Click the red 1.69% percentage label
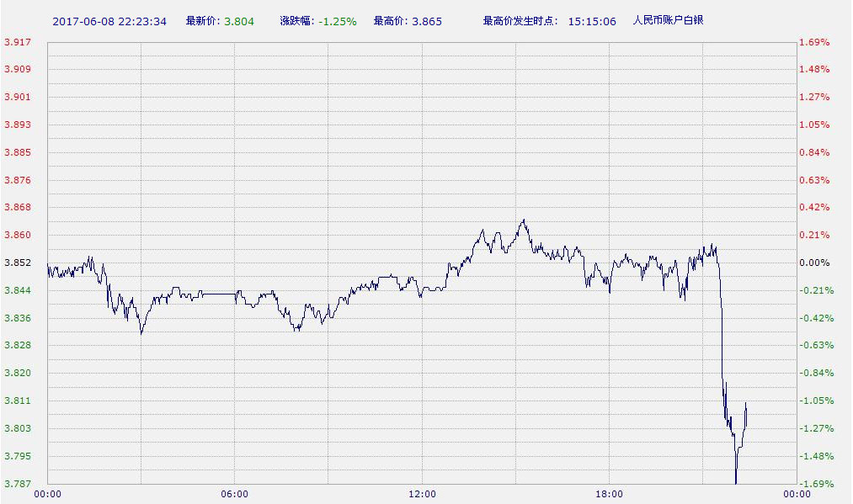Image resolution: width=853 pixels, height=504 pixels. click(x=814, y=42)
